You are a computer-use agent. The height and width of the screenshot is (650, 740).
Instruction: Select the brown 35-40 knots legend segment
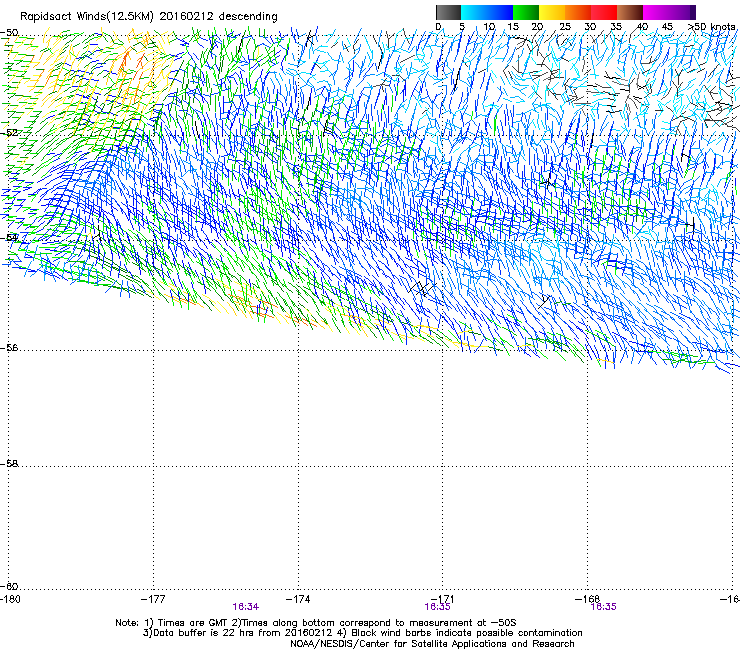click(630, 12)
